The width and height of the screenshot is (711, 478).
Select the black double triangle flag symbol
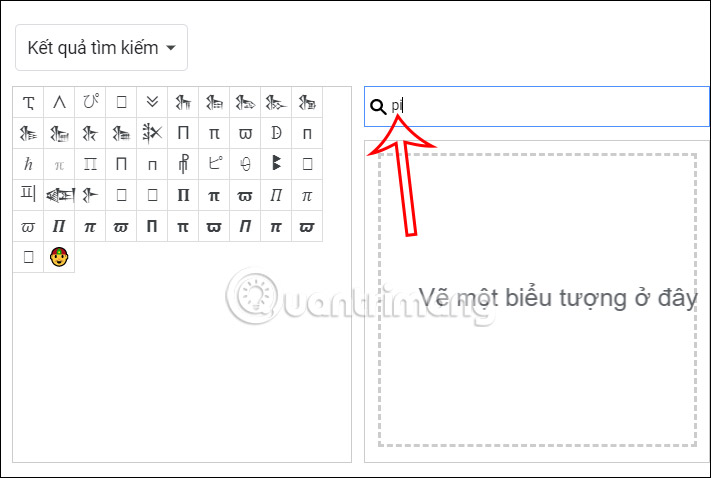[x=276, y=164]
